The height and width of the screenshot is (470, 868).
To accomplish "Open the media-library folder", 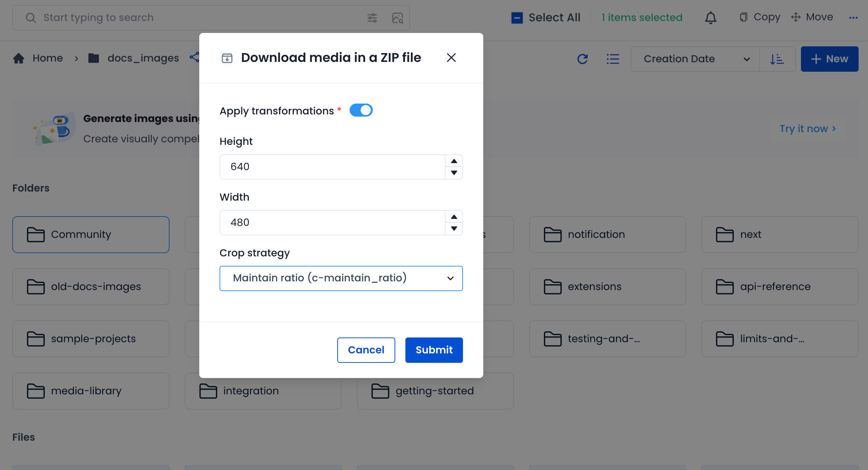I will tap(91, 391).
